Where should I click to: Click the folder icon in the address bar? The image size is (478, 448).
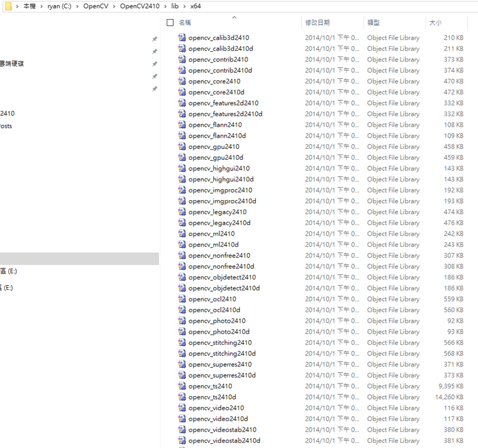9,6
